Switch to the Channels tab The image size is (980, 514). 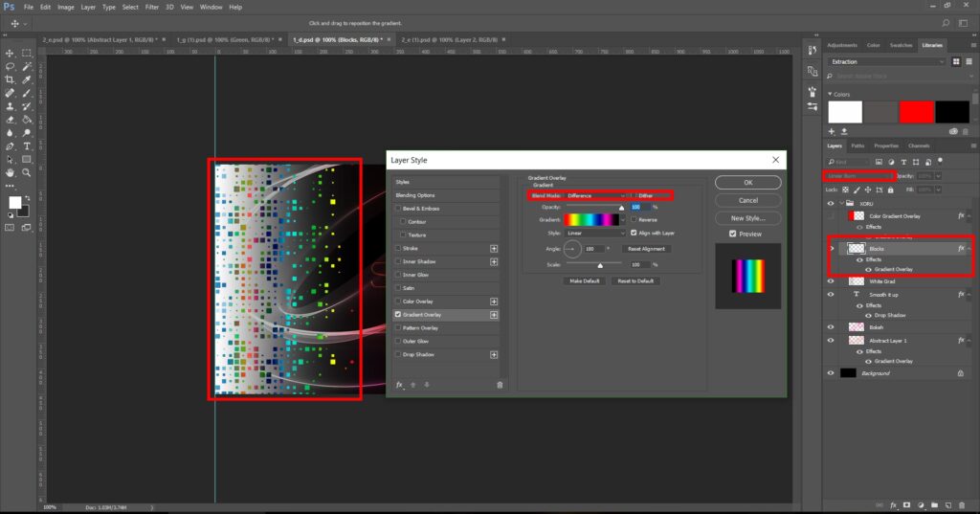(x=918, y=145)
